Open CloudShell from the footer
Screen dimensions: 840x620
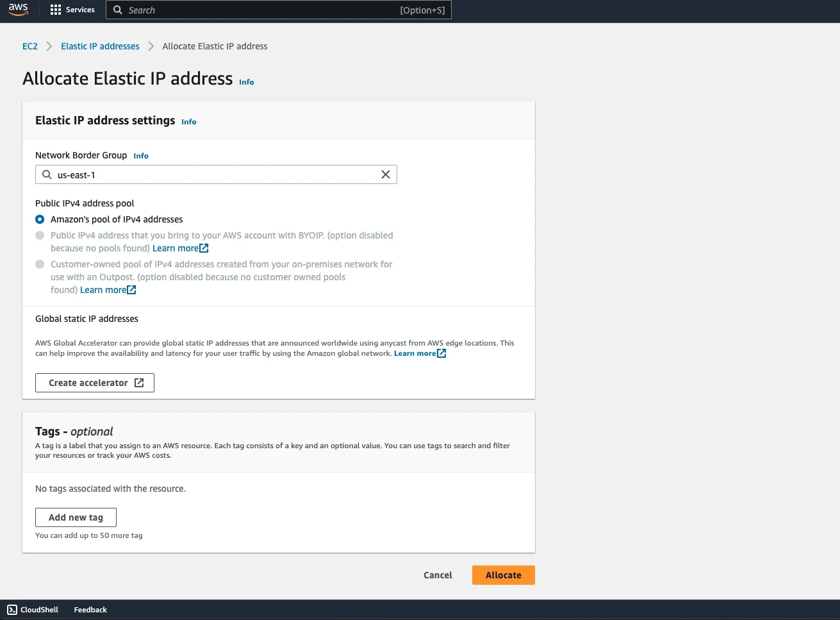pos(33,610)
